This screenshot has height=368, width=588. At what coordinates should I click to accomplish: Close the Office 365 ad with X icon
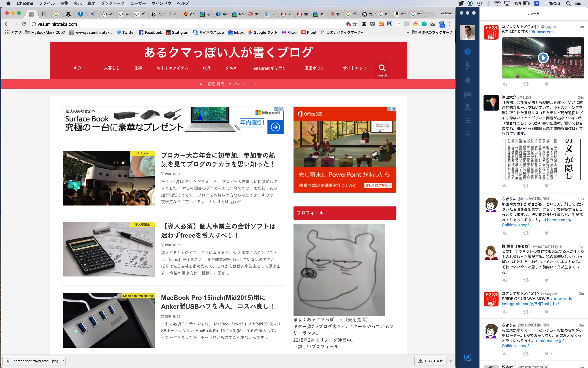pyautogui.click(x=394, y=109)
